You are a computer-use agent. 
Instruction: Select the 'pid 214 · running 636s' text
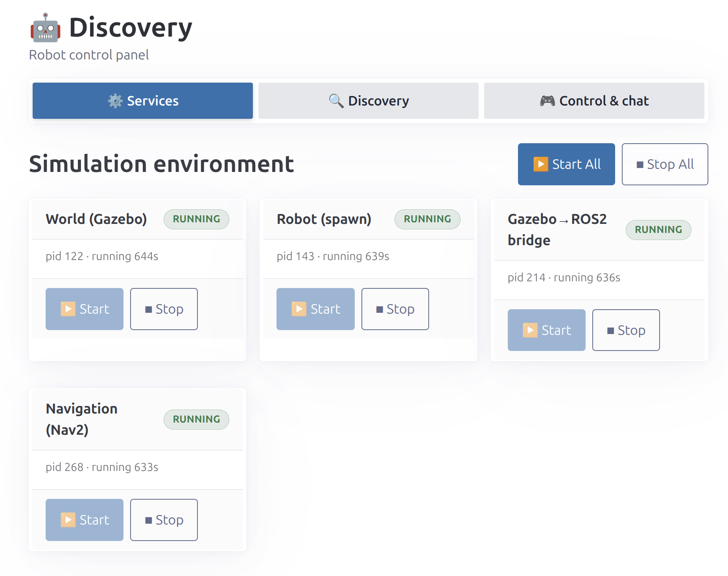click(x=564, y=278)
